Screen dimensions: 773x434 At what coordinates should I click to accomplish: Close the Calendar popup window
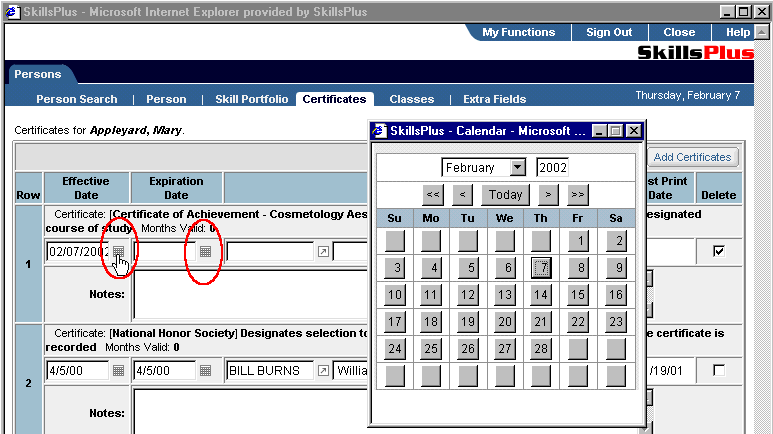pos(633,131)
